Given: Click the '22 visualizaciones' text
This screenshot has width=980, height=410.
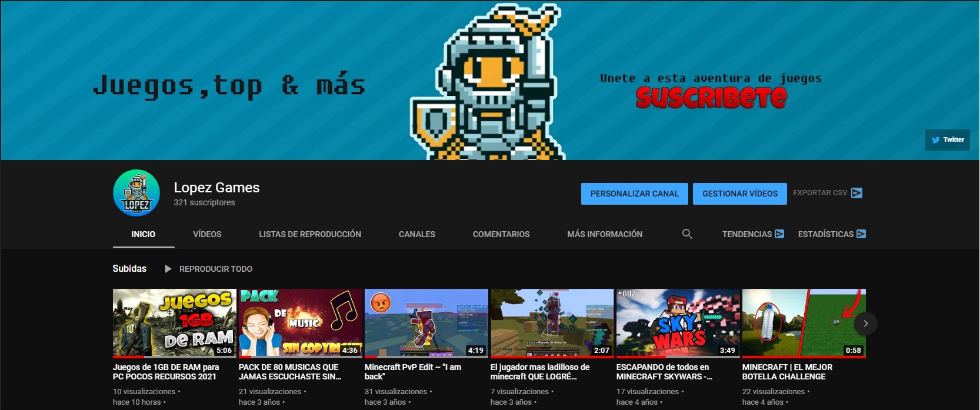Looking at the screenshot, I should pyautogui.click(x=774, y=392).
